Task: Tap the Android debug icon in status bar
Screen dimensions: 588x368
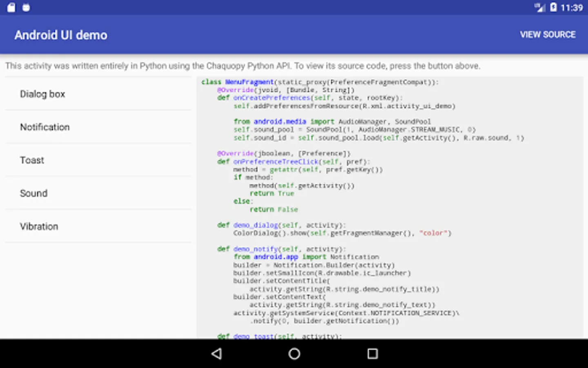Action: pyautogui.click(x=26, y=7)
